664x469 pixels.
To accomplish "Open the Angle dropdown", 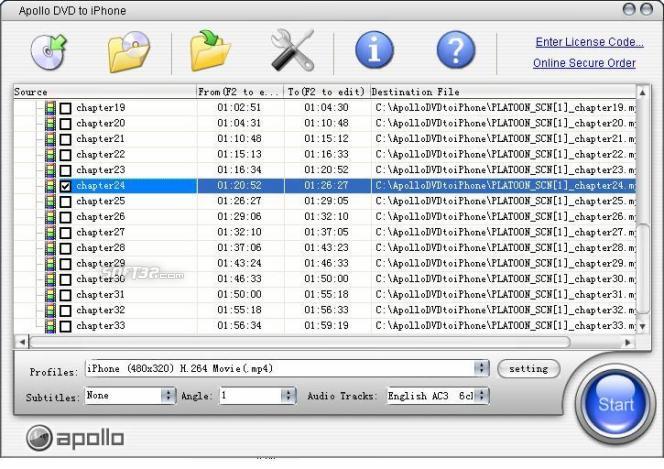I will (288, 395).
